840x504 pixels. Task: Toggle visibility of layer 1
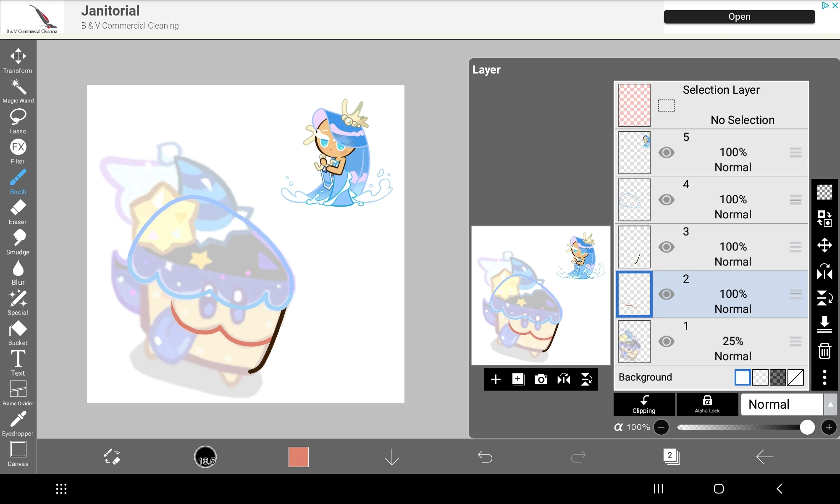(x=666, y=341)
